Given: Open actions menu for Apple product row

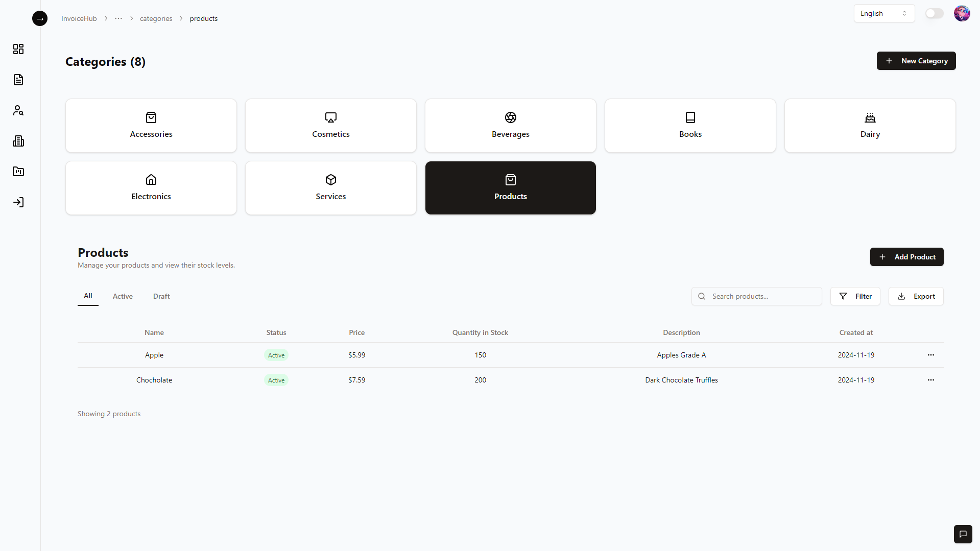Looking at the screenshot, I should click(930, 355).
